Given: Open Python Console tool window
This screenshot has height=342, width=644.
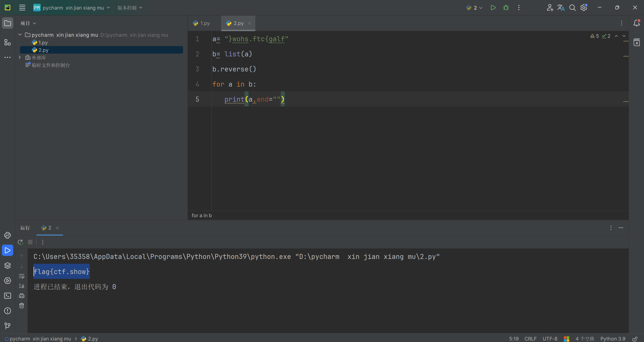Looking at the screenshot, I should click(8, 235).
